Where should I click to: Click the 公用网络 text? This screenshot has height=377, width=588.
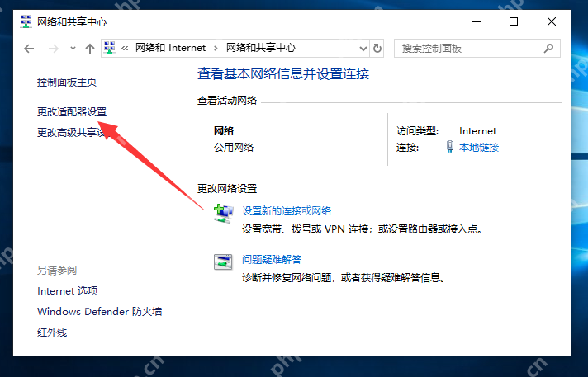coord(234,148)
